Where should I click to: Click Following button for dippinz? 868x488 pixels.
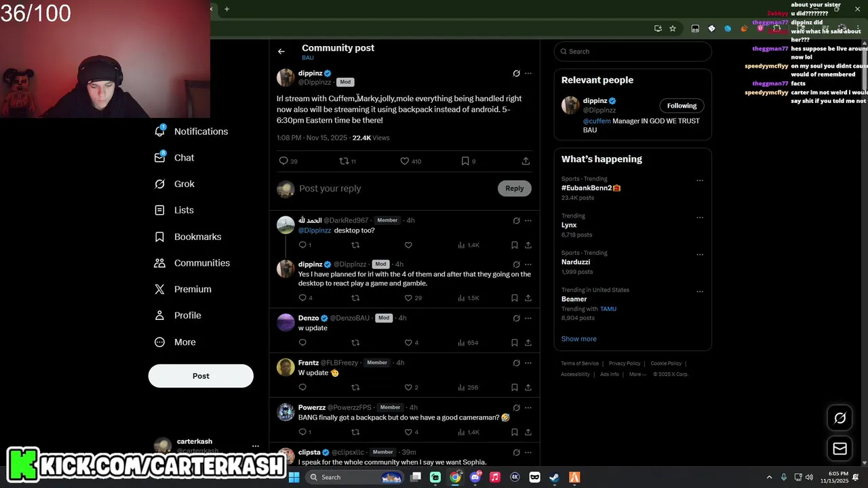click(x=682, y=106)
